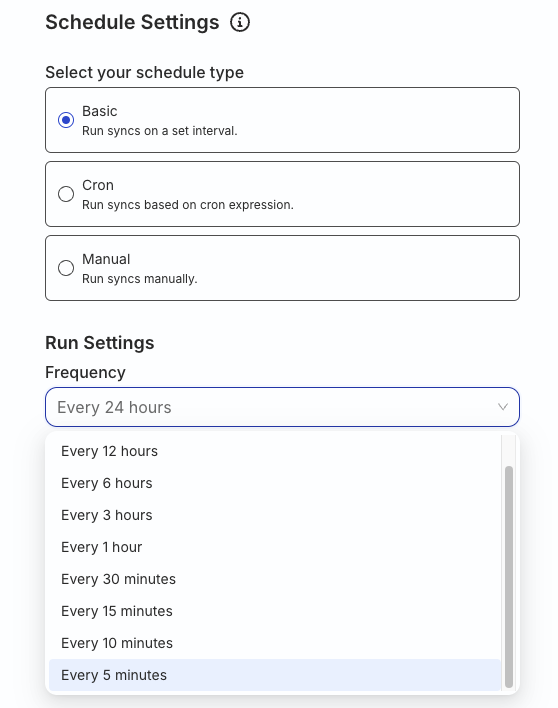Click the frequency list scrollbar thumb
The width and height of the screenshot is (558, 708).
point(509,577)
